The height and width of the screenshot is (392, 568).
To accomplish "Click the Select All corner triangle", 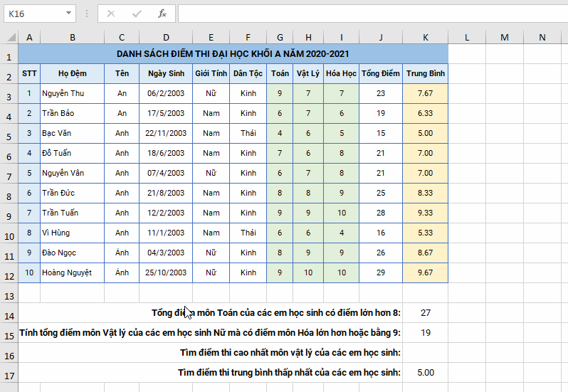I will pos(9,37).
